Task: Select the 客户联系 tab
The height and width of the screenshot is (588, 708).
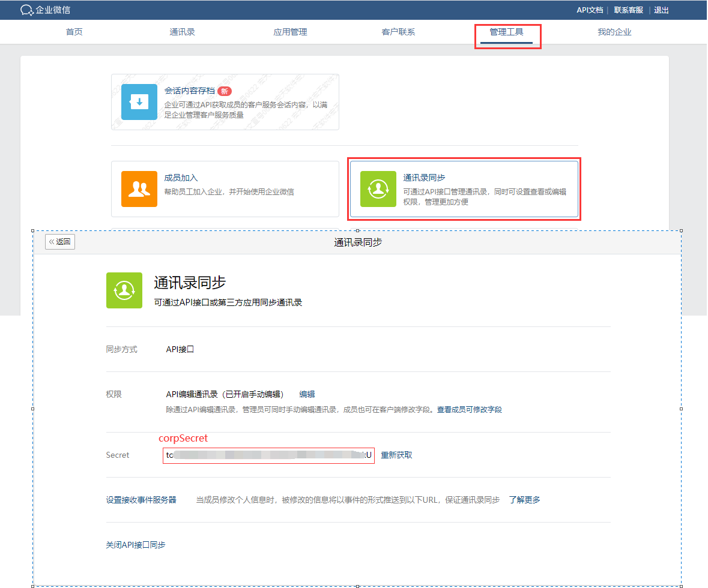Action: [x=398, y=32]
